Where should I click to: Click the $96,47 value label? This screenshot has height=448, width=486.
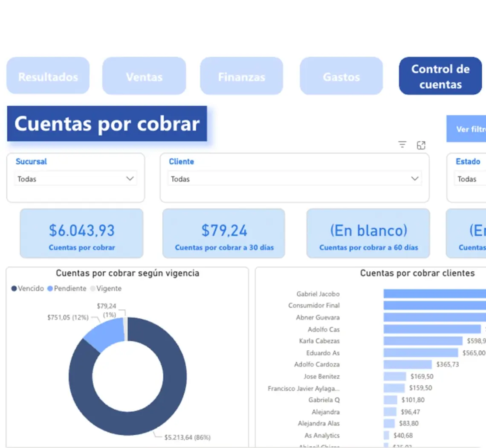(411, 412)
